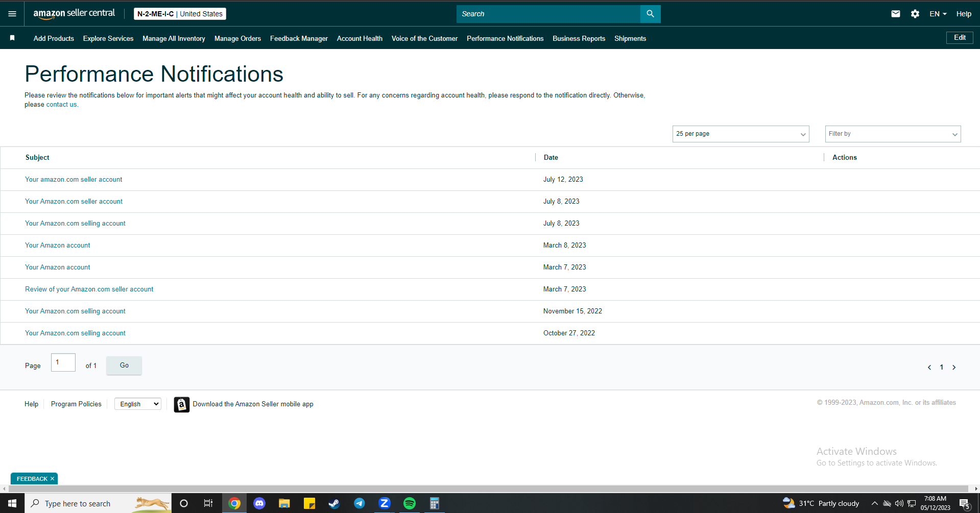This screenshot has height=513, width=980.
Task: Open the settings gear icon
Action: 915,14
